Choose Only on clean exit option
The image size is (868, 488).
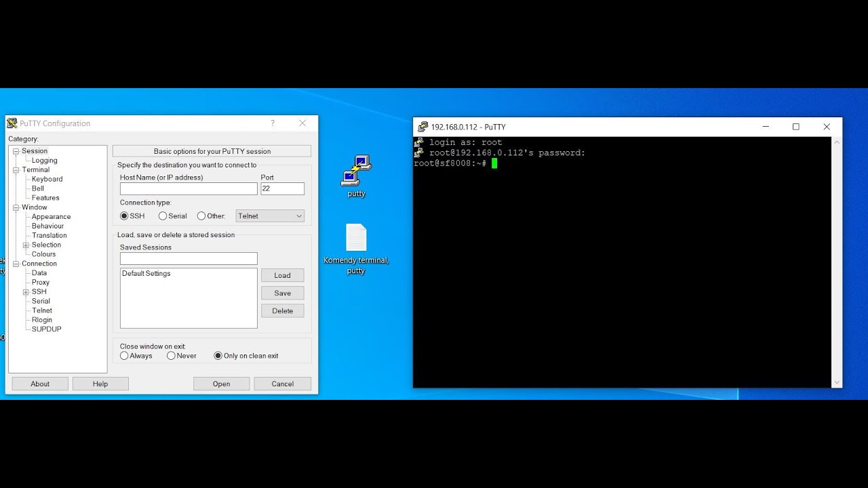218,356
